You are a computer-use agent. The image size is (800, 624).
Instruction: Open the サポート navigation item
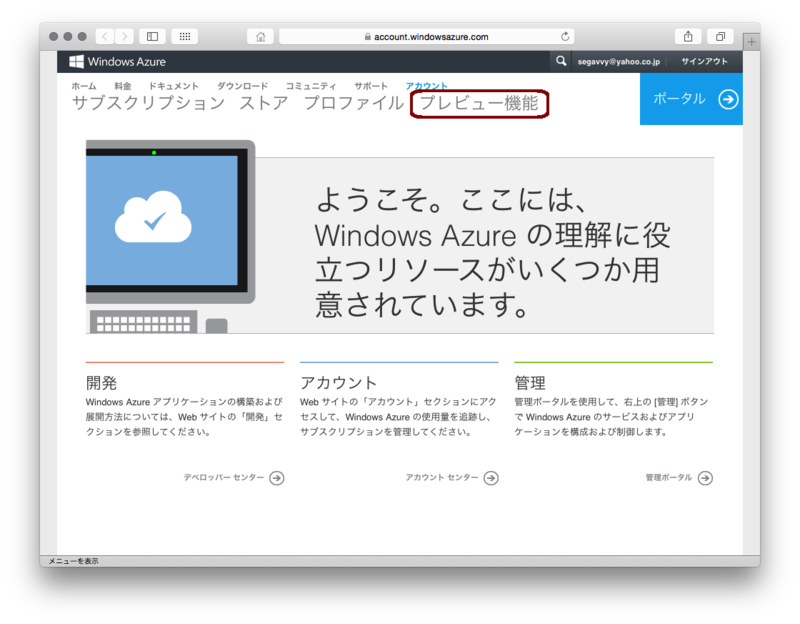click(371, 86)
